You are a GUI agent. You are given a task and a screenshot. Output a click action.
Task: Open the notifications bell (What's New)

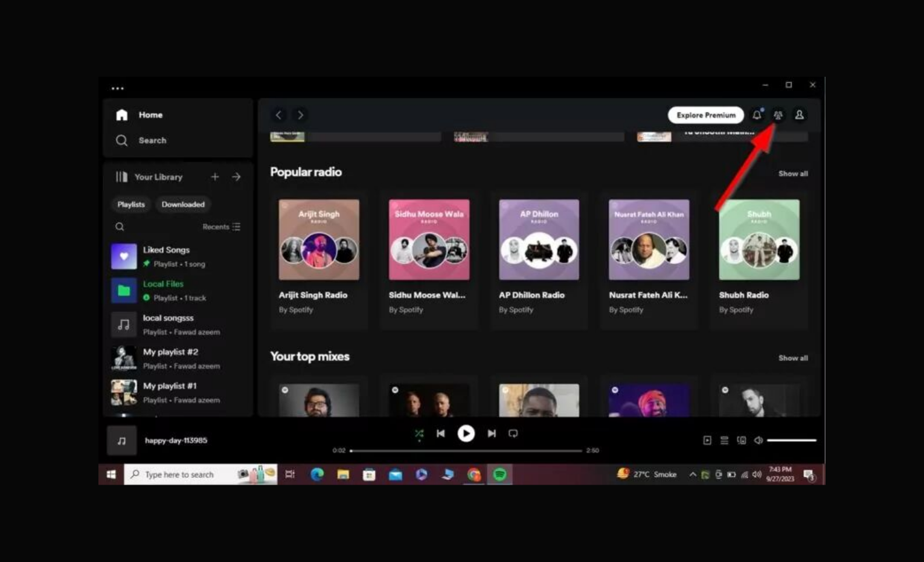coord(757,115)
